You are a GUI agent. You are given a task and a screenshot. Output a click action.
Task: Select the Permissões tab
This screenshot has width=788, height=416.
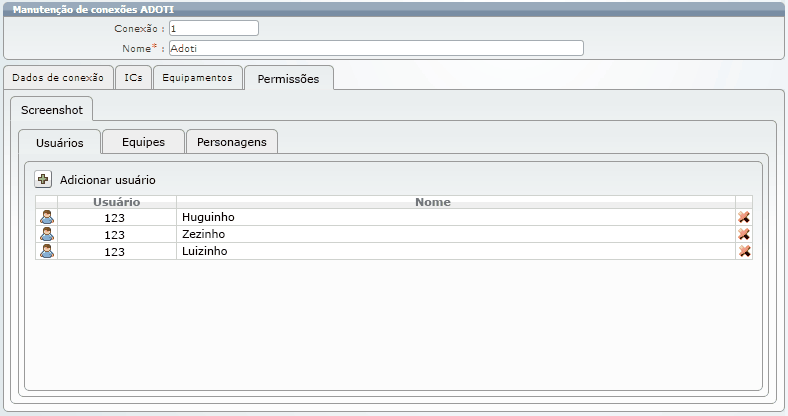click(x=288, y=79)
